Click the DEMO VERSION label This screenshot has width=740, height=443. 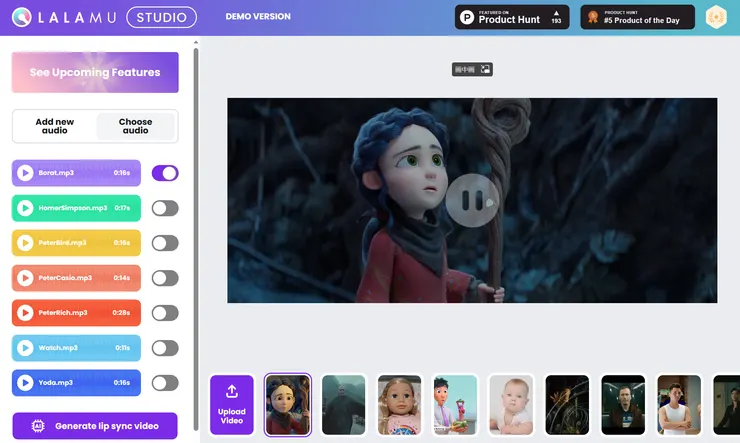[258, 17]
